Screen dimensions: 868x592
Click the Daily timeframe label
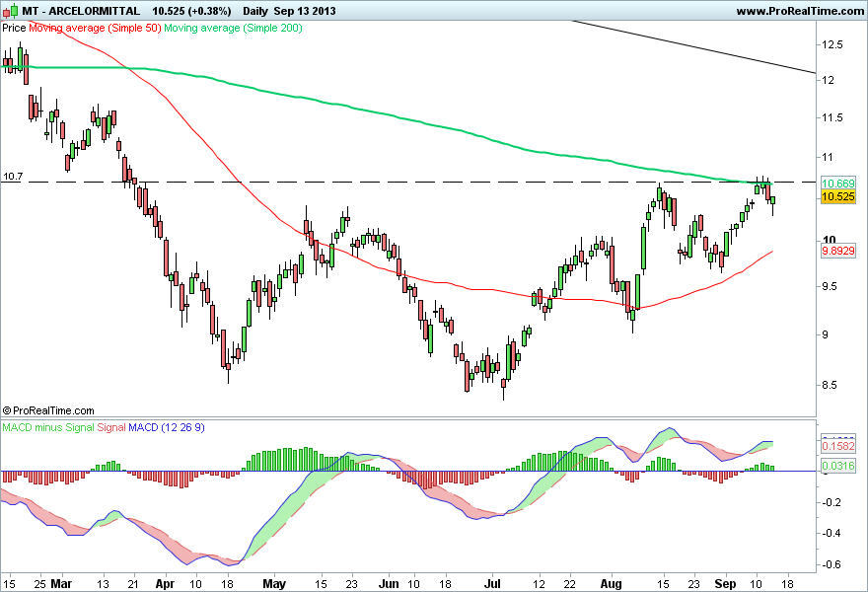pyautogui.click(x=255, y=11)
